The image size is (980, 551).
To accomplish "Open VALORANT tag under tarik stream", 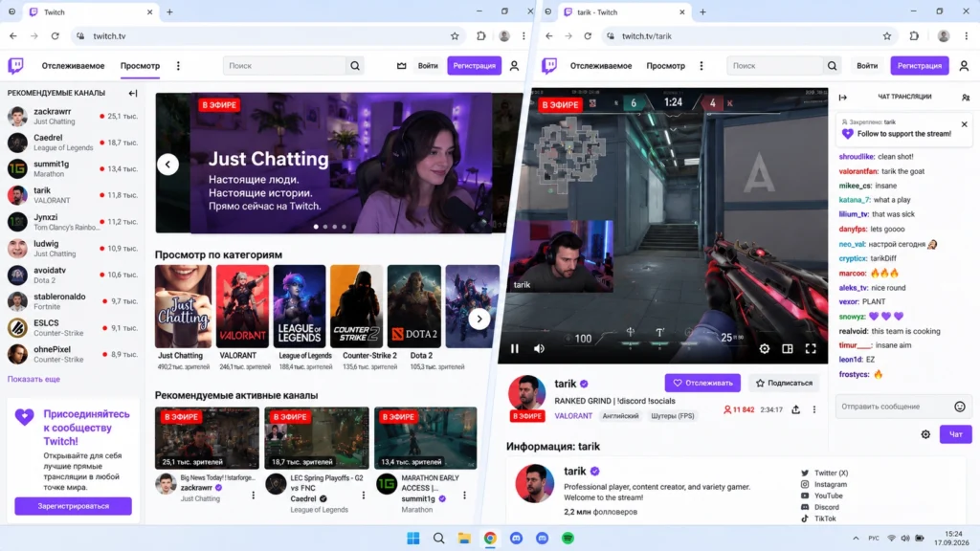I will 573,416.
